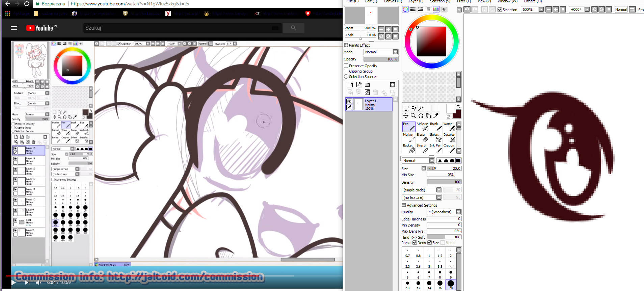Pick the magic wand selection tool
This screenshot has width=644, height=291.
(x=421, y=108)
